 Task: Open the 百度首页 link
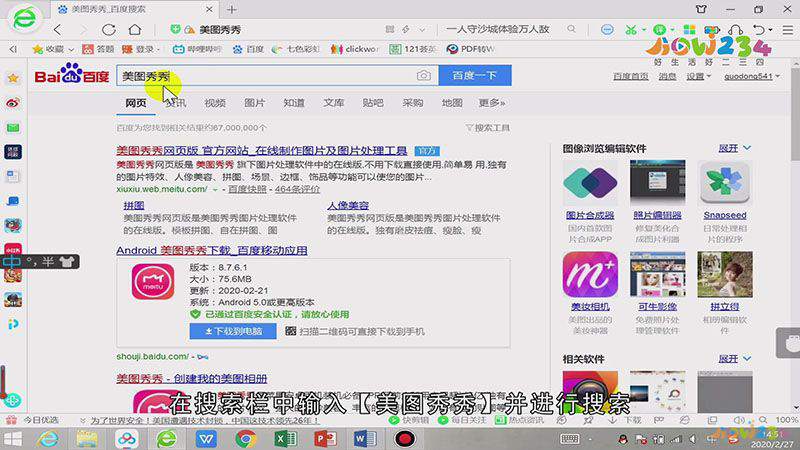pos(631,76)
